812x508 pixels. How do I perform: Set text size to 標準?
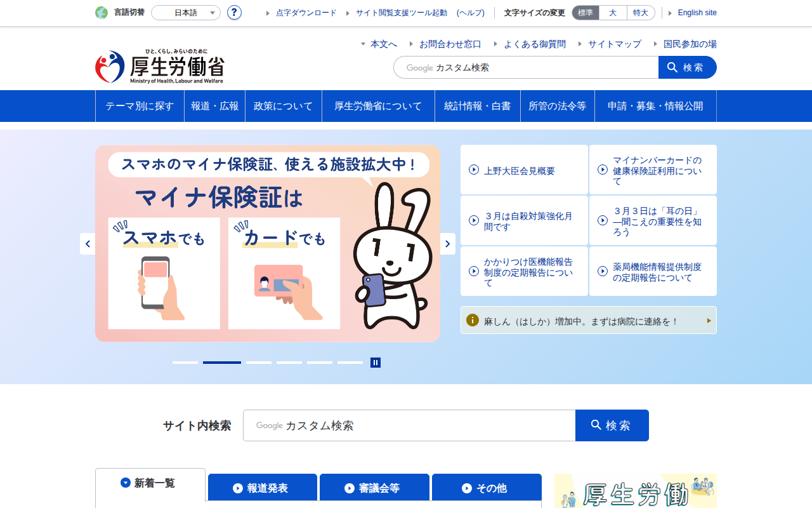[x=586, y=13]
